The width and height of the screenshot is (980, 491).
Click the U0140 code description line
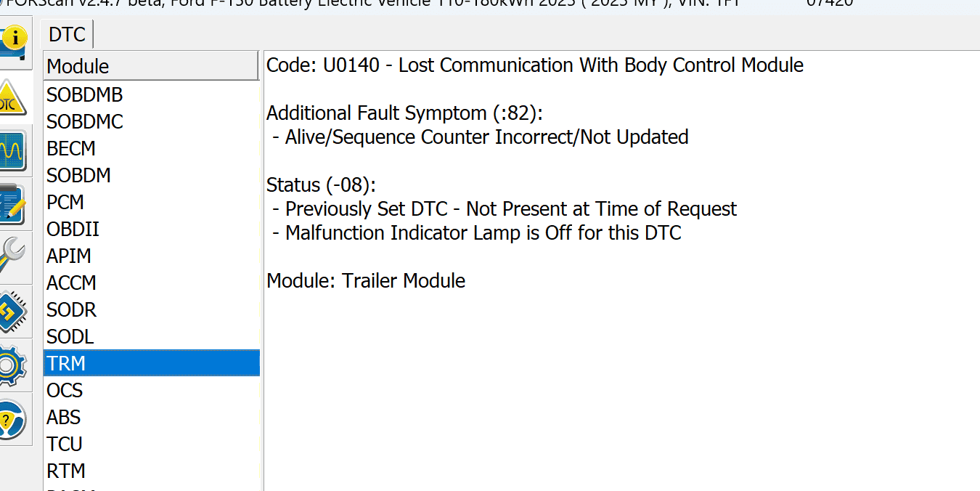click(x=534, y=65)
